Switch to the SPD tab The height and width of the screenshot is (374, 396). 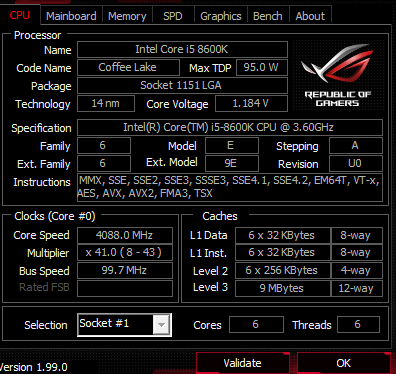[x=173, y=16]
